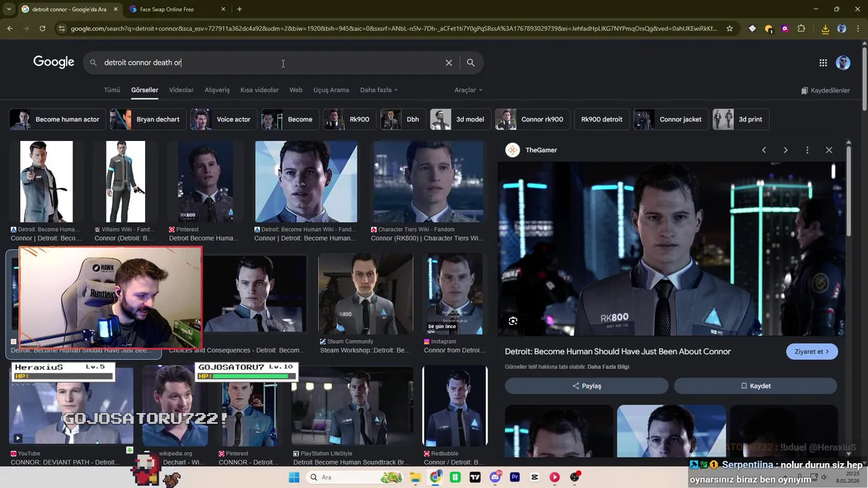Select the Connor rk900 chip

pyautogui.click(x=531, y=119)
